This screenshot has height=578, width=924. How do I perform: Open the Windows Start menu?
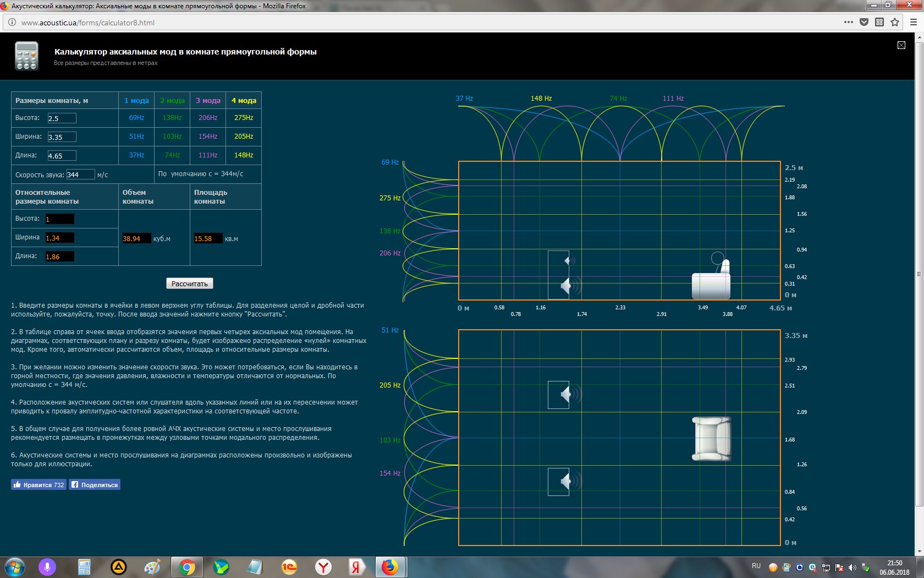point(14,567)
